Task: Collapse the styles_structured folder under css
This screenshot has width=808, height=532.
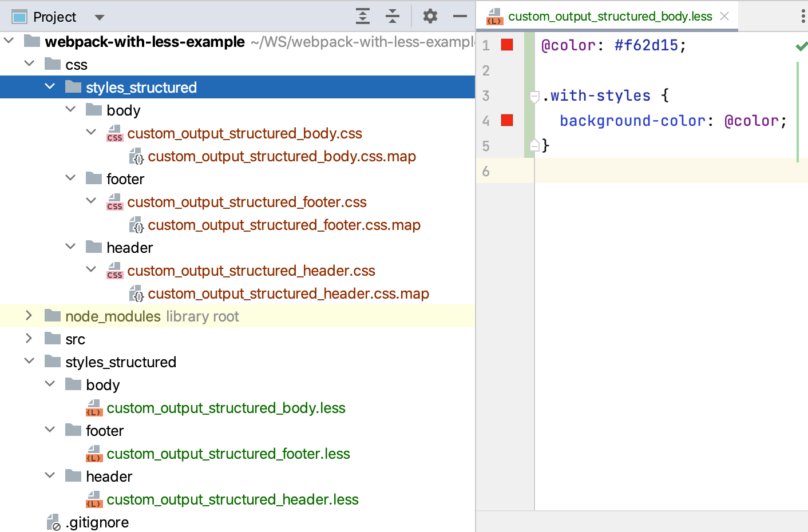Action: [50, 87]
